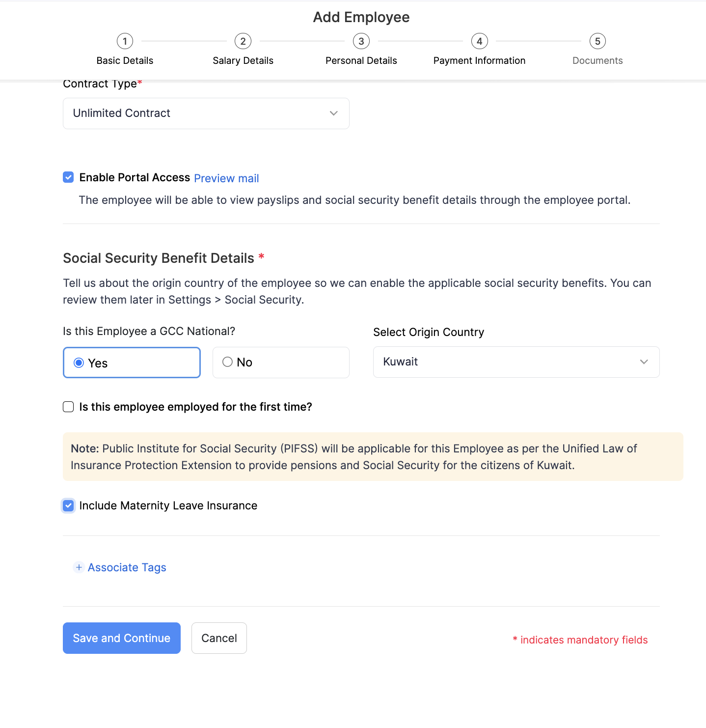Click step 4 circle for Payment Information
The image size is (706, 728).
pyautogui.click(x=480, y=41)
